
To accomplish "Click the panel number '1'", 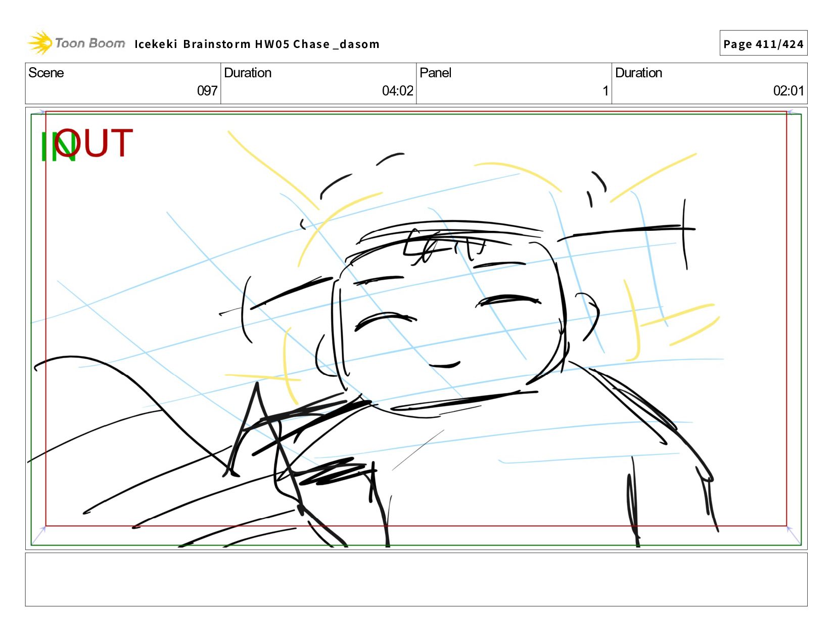I will click(x=605, y=91).
